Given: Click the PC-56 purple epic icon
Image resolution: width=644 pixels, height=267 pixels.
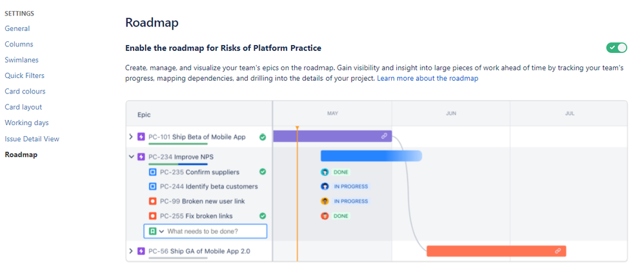Looking at the screenshot, I should (141, 251).
